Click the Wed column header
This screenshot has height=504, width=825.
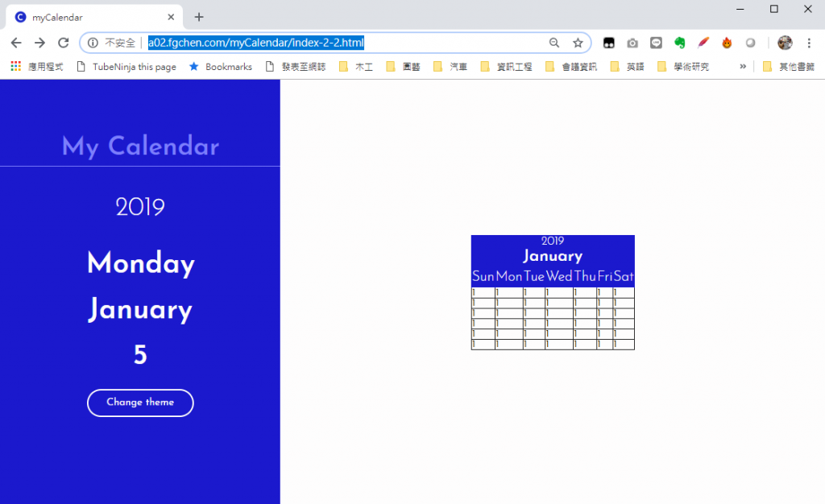click(x=559, y=276)
